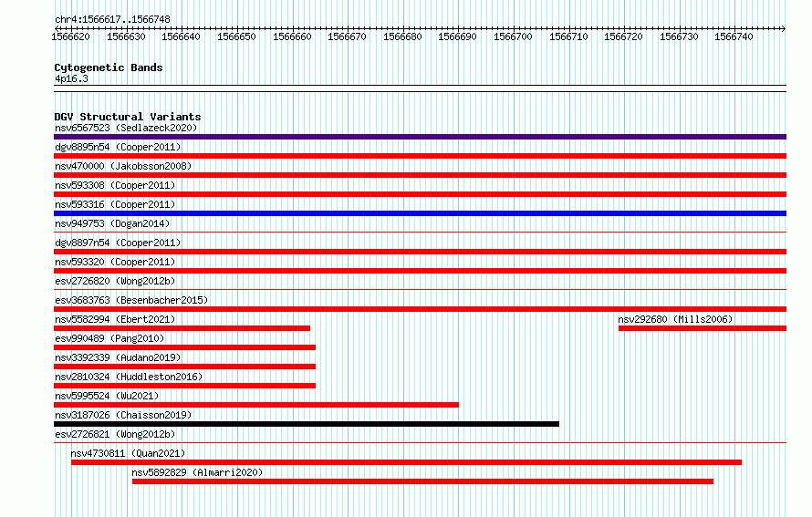
Task: Open nsv4730811 (Quan2021) variant label
Action: click(128, 453)
